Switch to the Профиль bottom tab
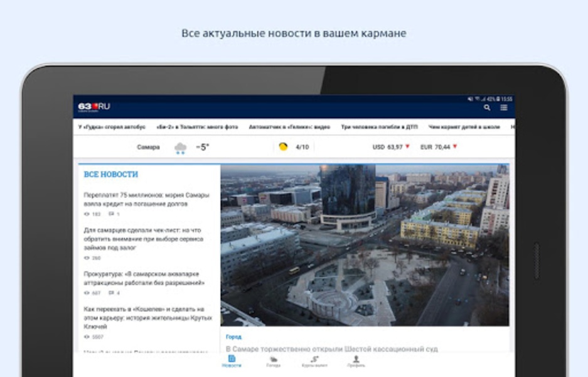 pyautogui.click(x=356, y=361)
